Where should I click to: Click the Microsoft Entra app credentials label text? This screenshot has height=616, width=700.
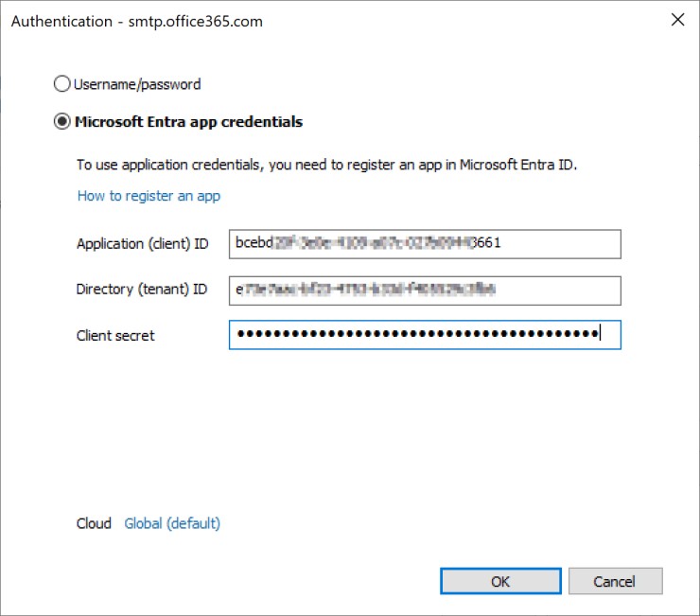click(188, 121)
